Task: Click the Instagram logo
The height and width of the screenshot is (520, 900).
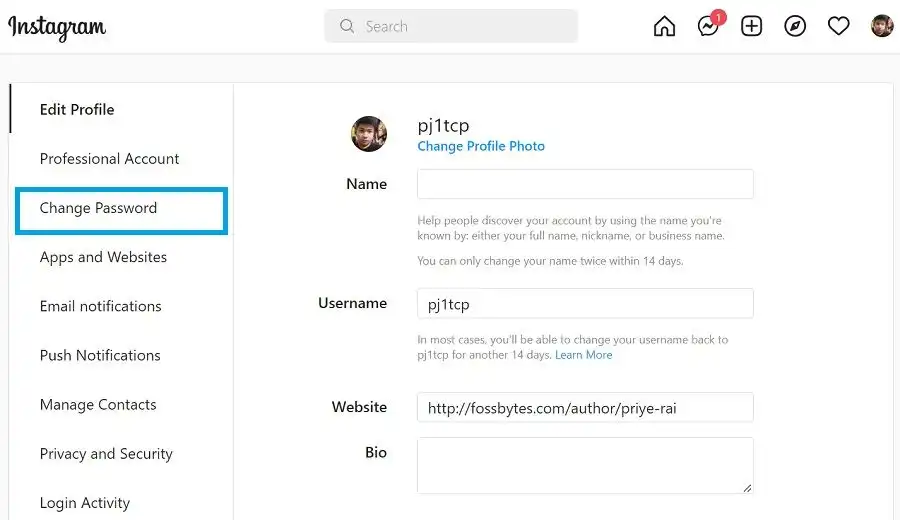Action: point(57,27)
